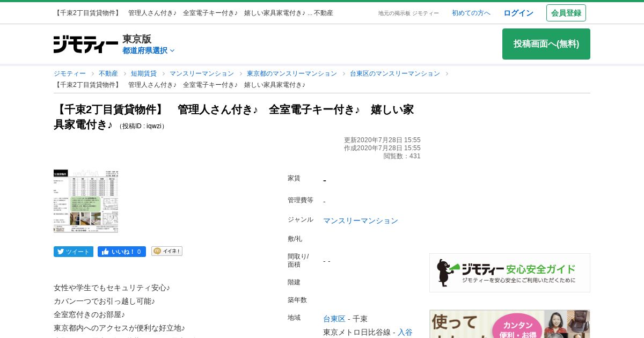
Task: Open the 使って カンタン便利・お得 advertisement banner
Action: click(x=510, y=324)
